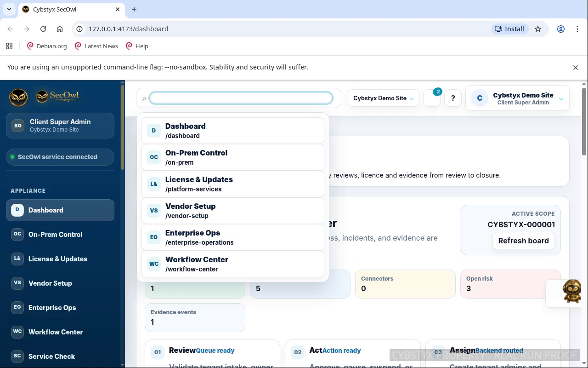Image resolution: width=588 pixels, height=368 pixels.
Task: Open Debian.org bookmark
Action: tap(47, 46)
